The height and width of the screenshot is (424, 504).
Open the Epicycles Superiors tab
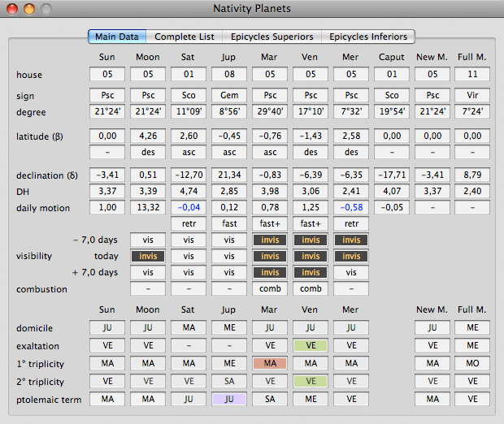[x=272, y=37]
